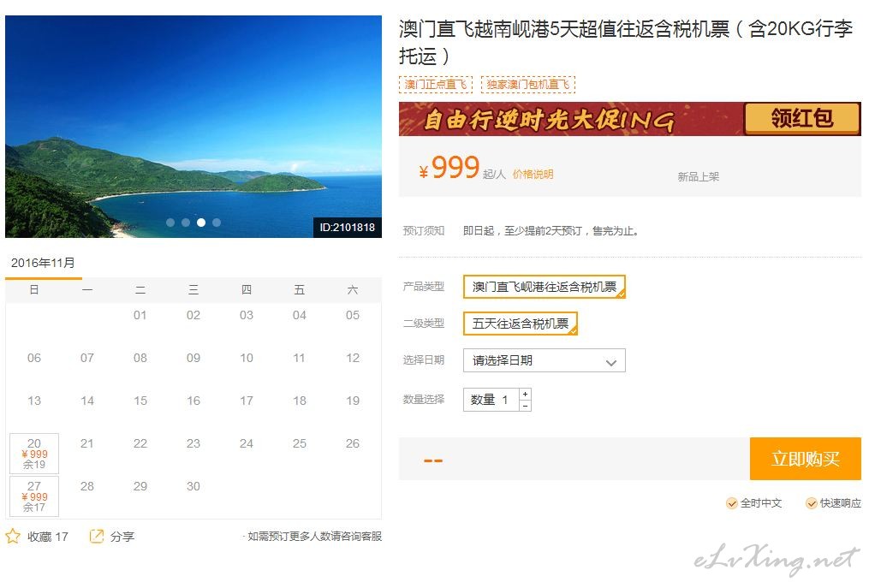
Task: Open the 请选择日期 dropdown
Action: pos(545,361)
